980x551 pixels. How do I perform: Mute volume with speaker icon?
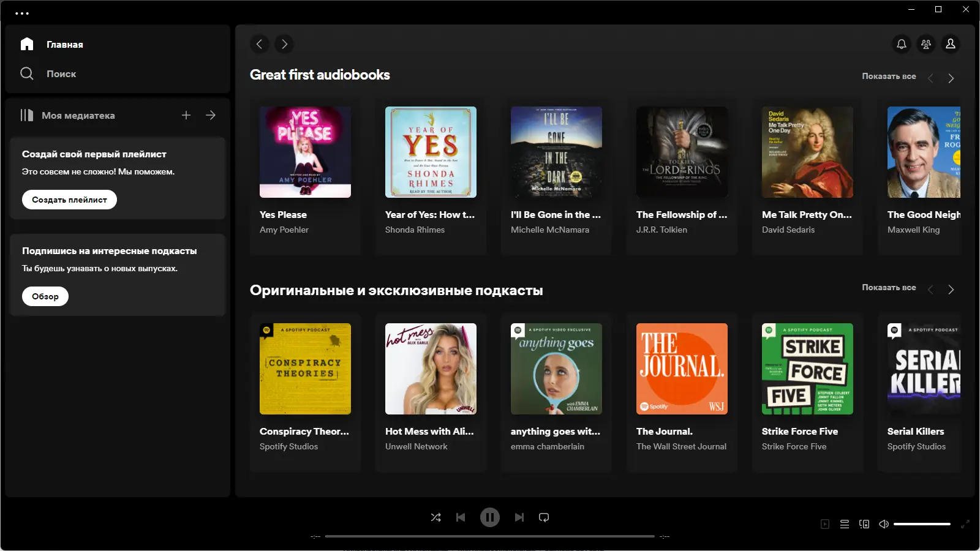click(884, 524)
